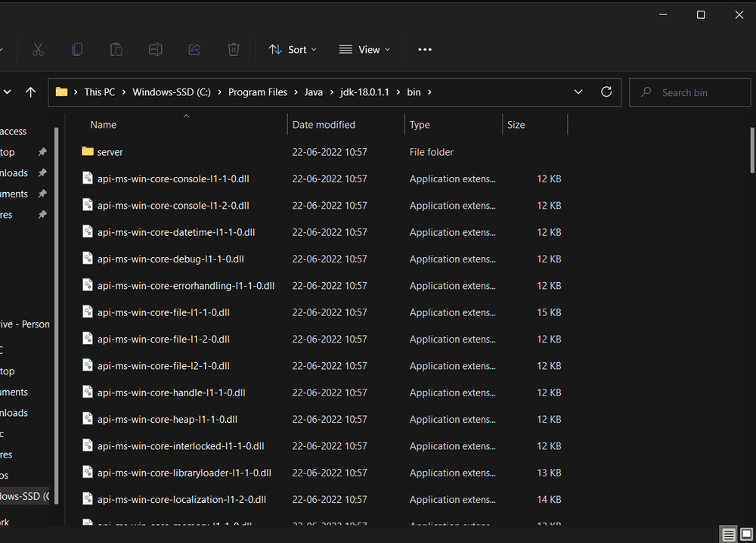Switch to large thumbnails view toggle

745,535
